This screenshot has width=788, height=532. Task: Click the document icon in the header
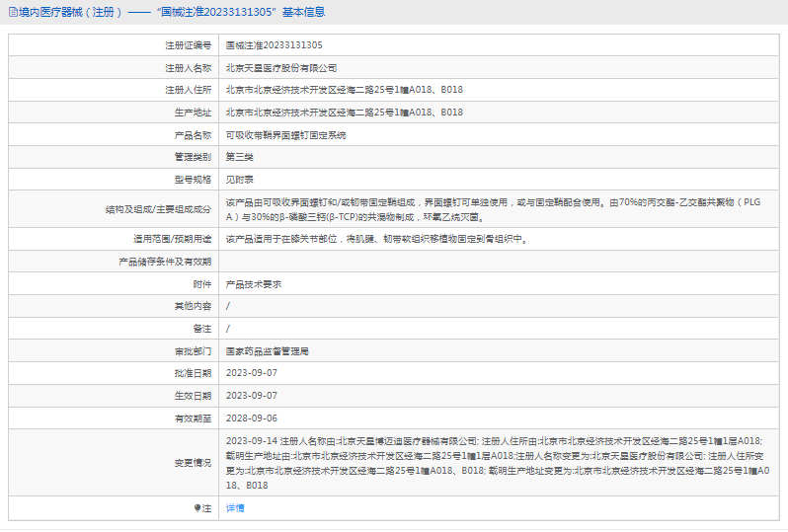coord(13,12)
